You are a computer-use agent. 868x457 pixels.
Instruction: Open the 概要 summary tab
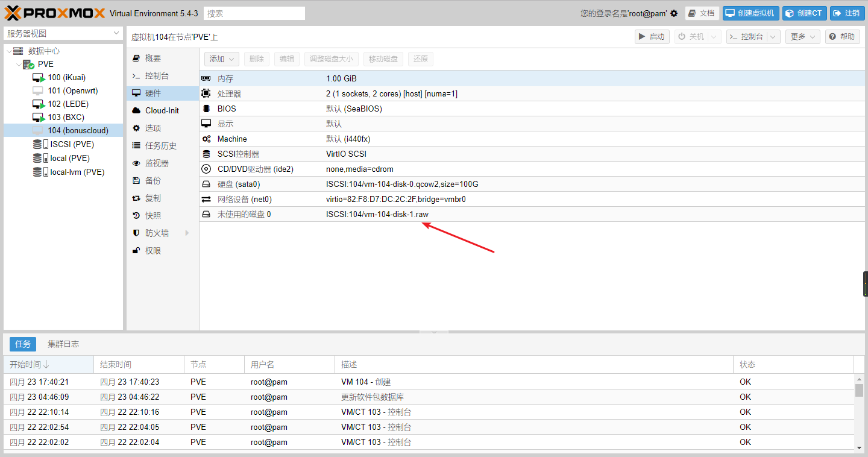(163, 58)
